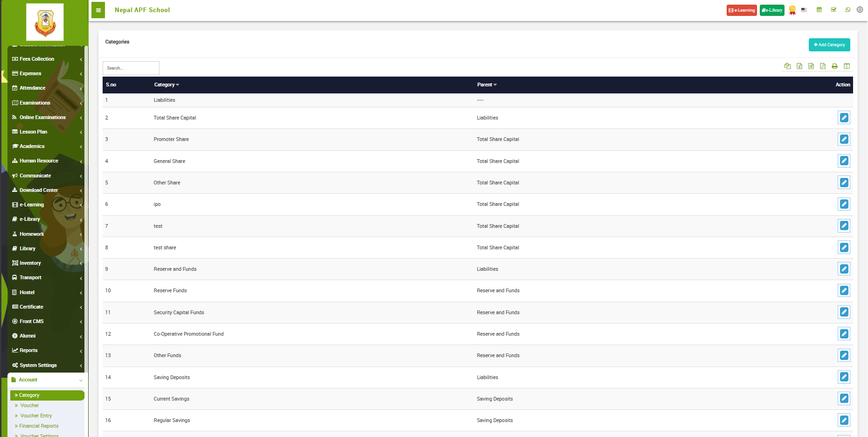868x437 pixels.
Task: Click the Add Category button
Action: coord(829,45)
